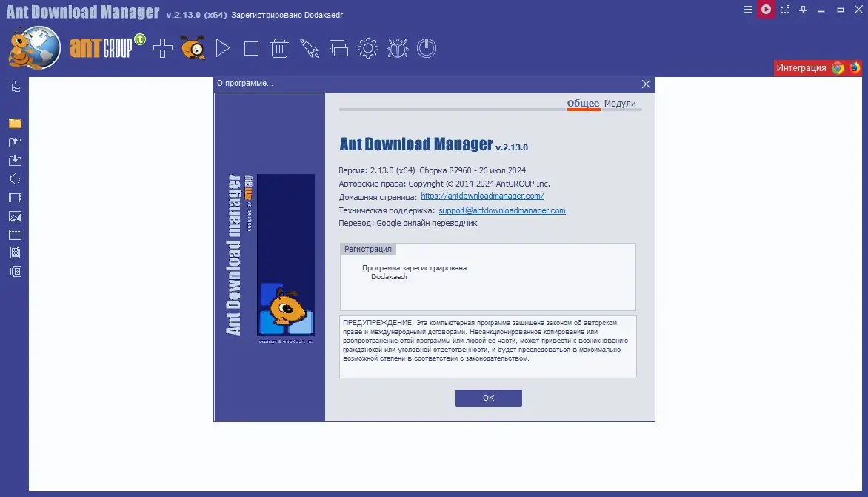
Task: Click the Chrome integration icon
Action: pyautogui.click(x=838, y=68)
